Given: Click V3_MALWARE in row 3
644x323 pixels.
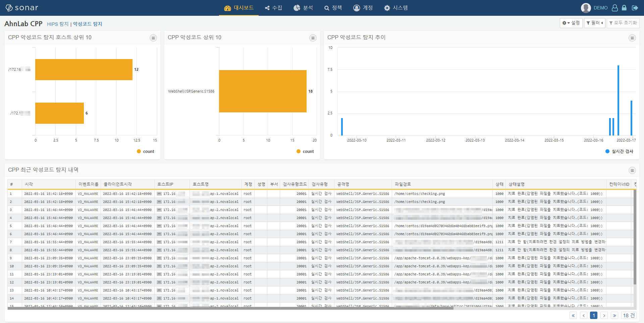Looking at the screenshot, I should [x=88, y=210].
